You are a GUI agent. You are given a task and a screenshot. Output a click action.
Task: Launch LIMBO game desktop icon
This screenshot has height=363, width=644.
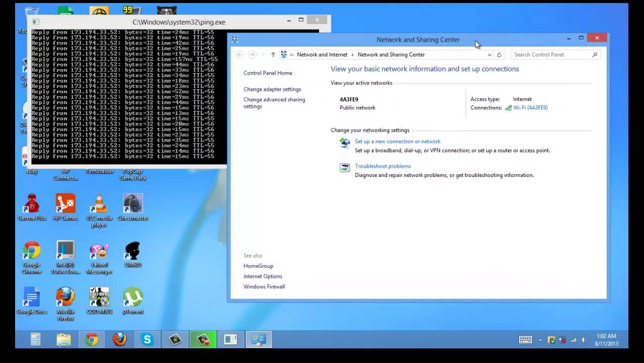tap(133, 254)
